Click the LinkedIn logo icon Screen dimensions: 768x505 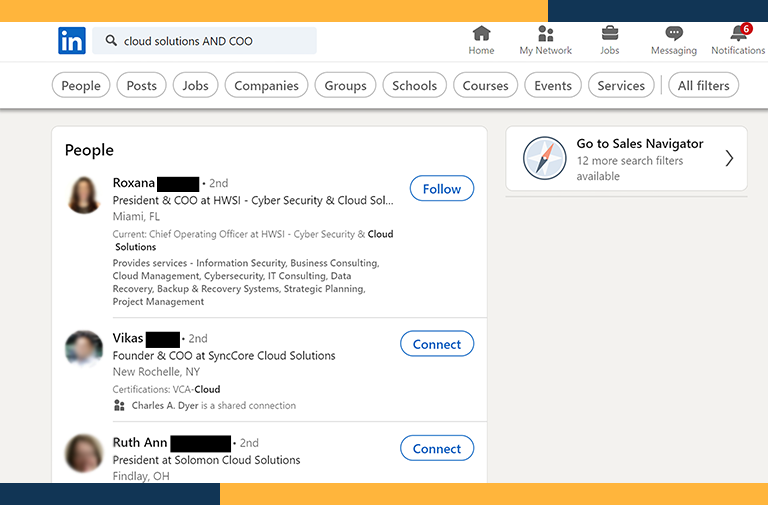pos(72,40)
